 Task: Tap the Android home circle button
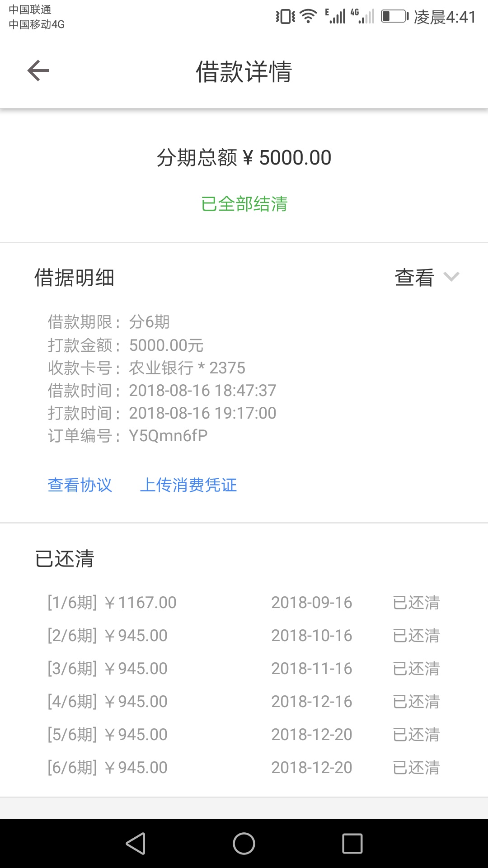pyautogui.click(x=244, y=844)
